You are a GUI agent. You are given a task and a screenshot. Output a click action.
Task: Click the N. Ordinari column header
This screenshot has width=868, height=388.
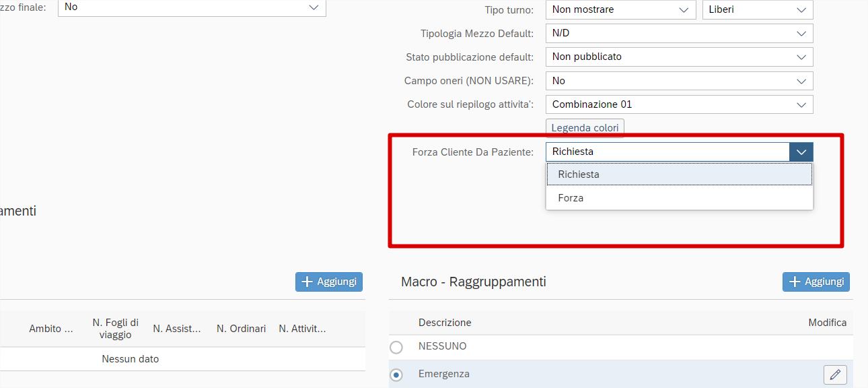coord(241,329)
